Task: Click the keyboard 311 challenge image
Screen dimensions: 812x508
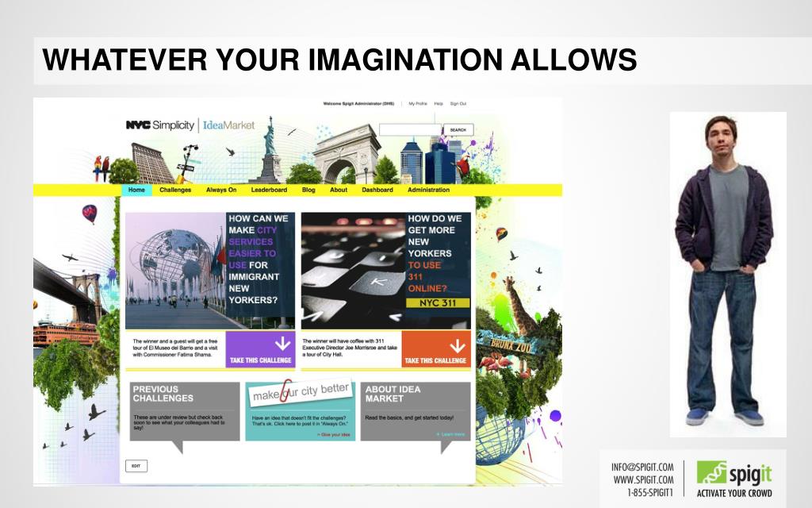Action: pyautogui.click(x=353, y=271)
